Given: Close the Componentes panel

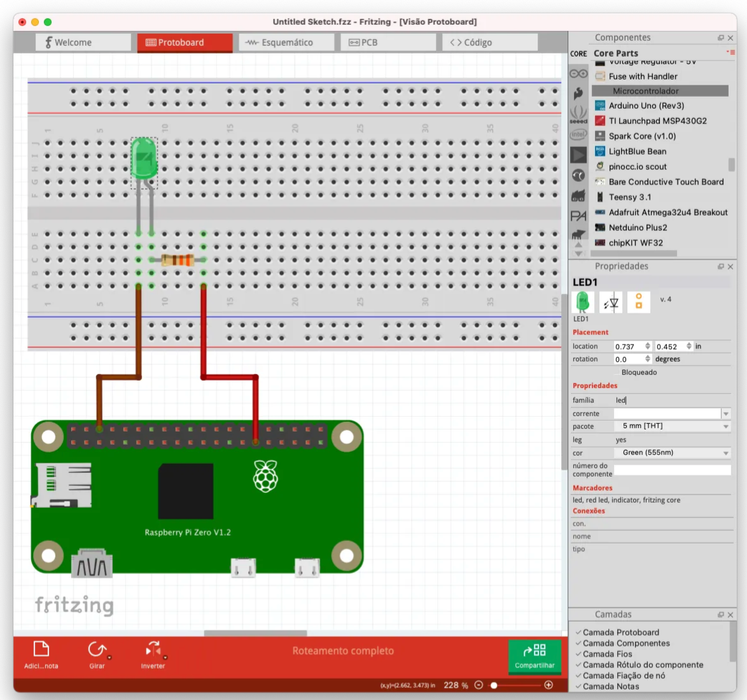Looking at the screenshot, I should (x=730, y=38).
